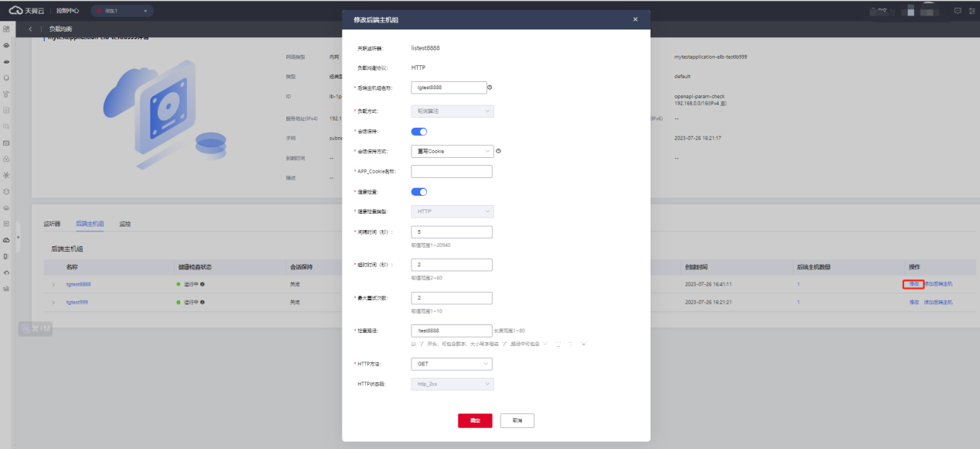Click help icon next to 重写Cookie dropdown
Screen dimensions: 980x449
click(x=499, y=151)
